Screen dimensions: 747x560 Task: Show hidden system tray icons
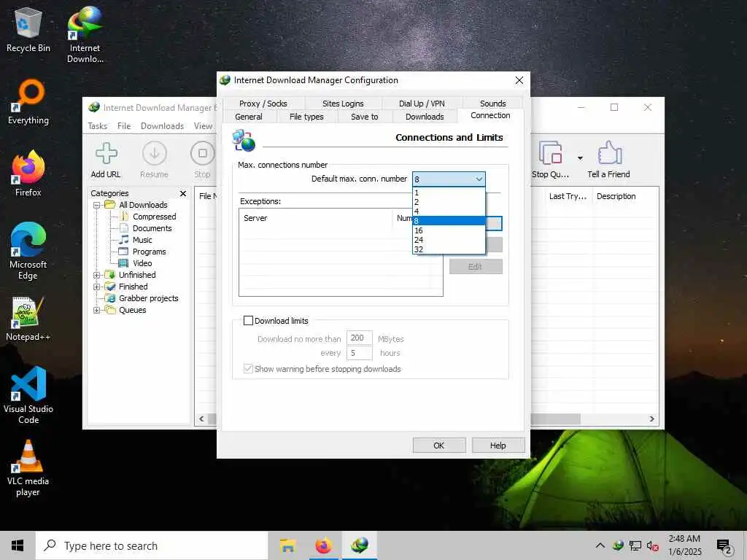pyautogui.click(x=600, y=545)
